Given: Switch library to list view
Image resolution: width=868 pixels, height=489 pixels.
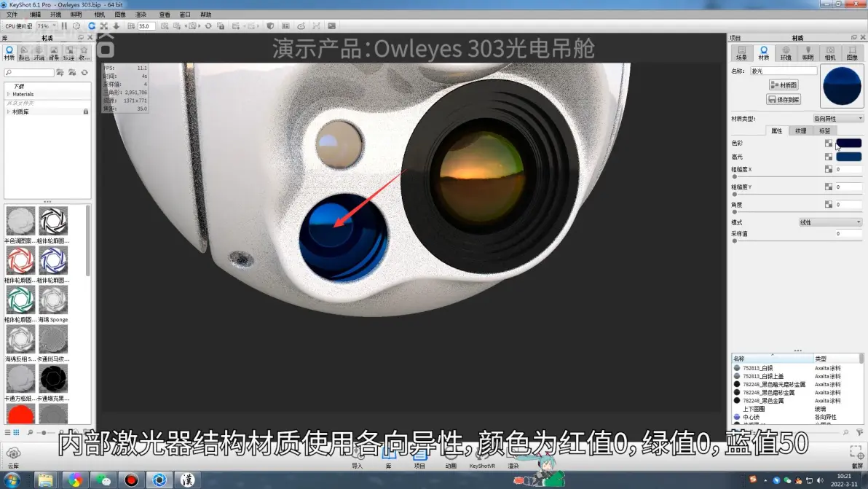Looking at the screenshot, I should point(8,432).
